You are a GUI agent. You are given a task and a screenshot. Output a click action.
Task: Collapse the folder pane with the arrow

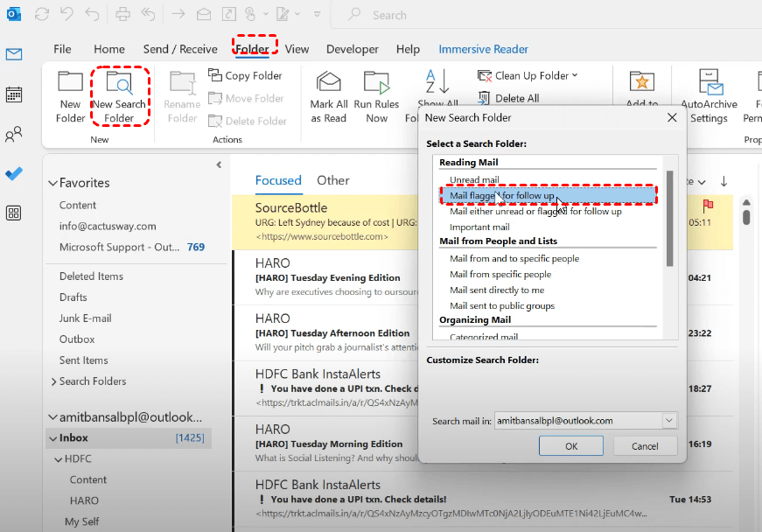pyautogui.click(x=219, y=164)
